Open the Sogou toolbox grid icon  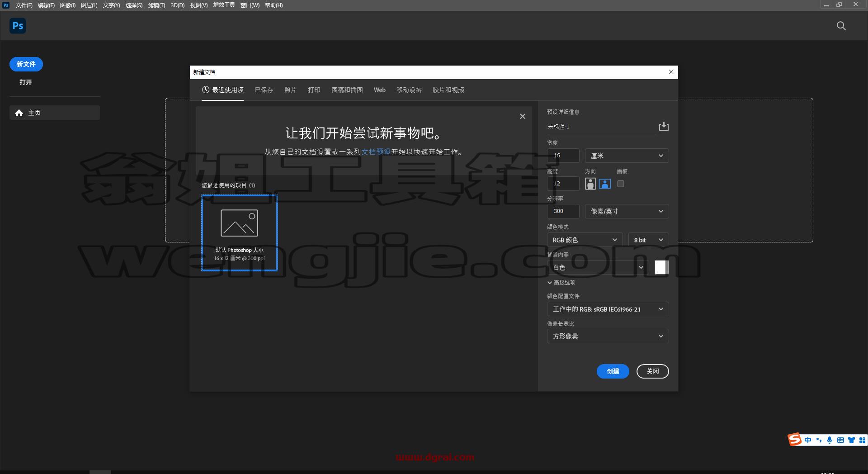(x=862, y=440)
